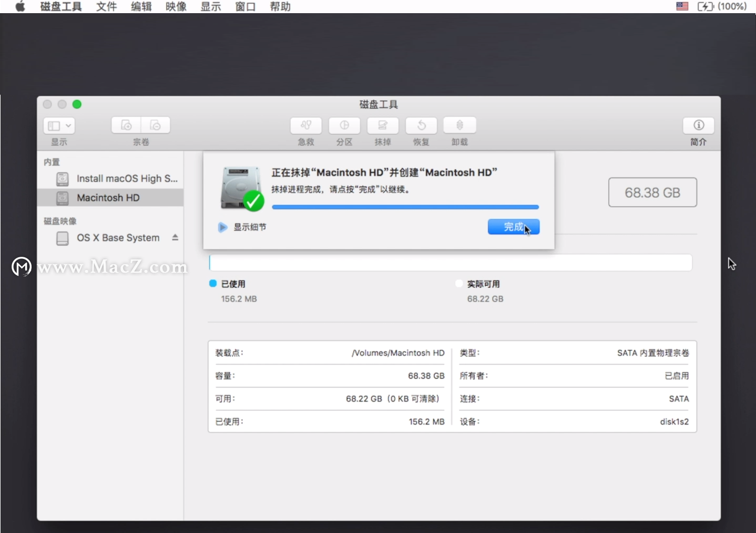Click the US flag input source icon

(682, 6)
